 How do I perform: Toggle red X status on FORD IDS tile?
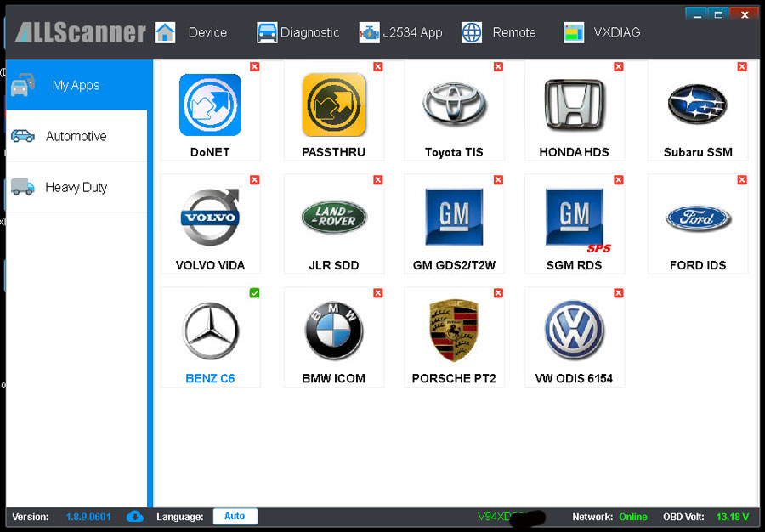pyautogui.click(x=742, y=180)
